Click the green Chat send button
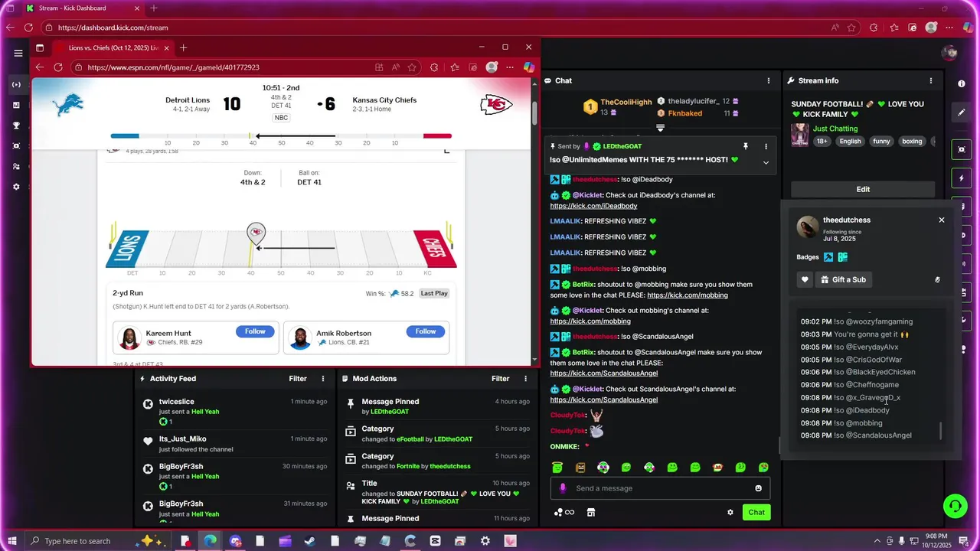 pyautogui.click(x=756, y=512)
